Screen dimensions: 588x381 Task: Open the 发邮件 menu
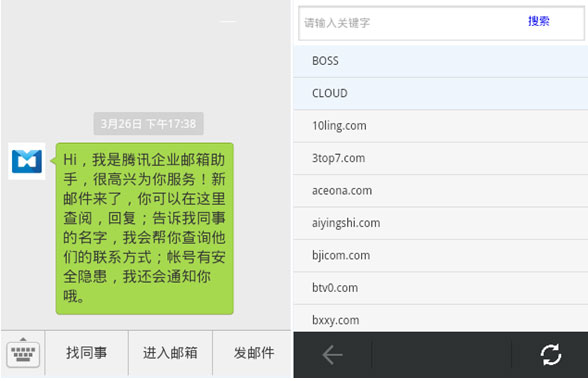tap(252, 353)
